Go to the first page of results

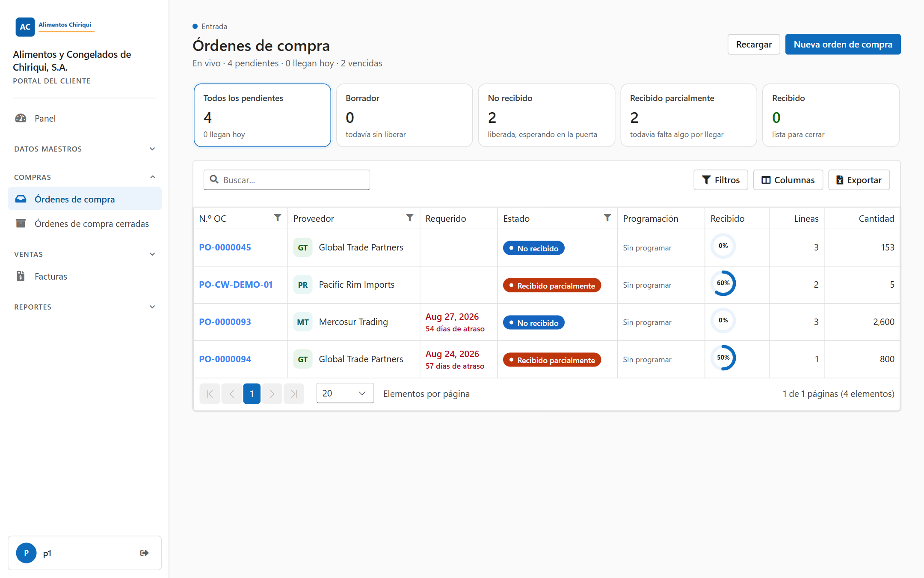210,393
